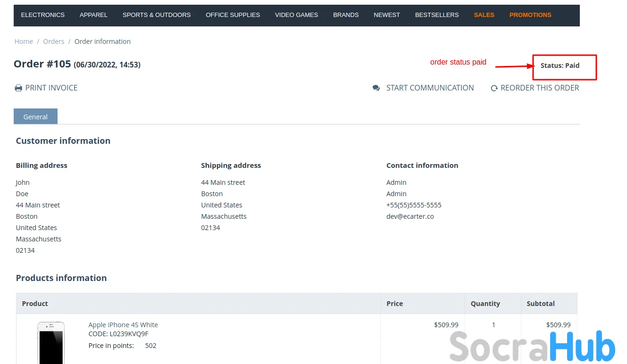Browse the Video Games category
This screenshot has height=364, width=627.
296,15
